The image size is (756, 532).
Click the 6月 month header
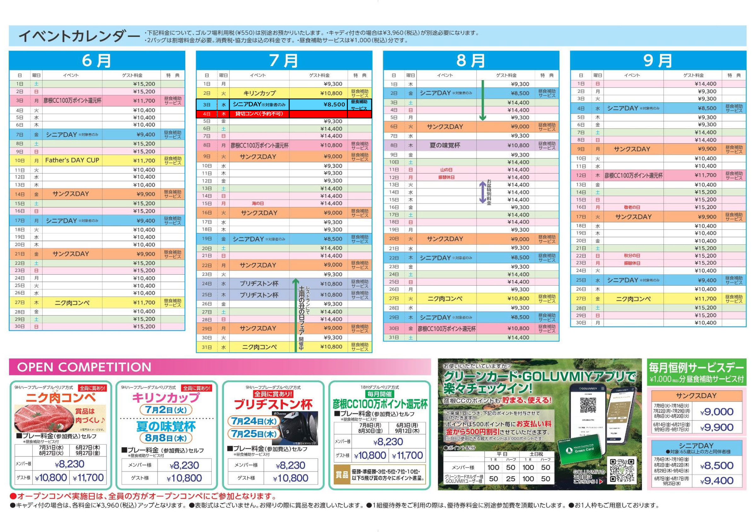tap(97, 60)
